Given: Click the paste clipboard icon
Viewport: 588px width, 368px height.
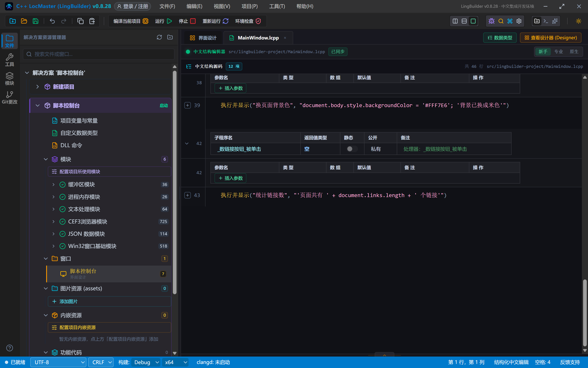Looking at the screenshot, I should pyautogui.click(x=92, y=21).
